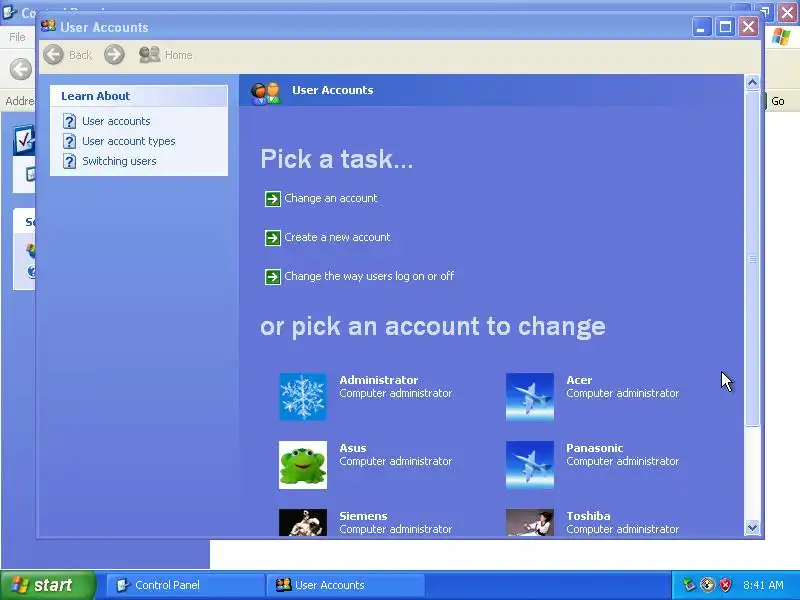Click the User Accounts title bar icon

48,27
